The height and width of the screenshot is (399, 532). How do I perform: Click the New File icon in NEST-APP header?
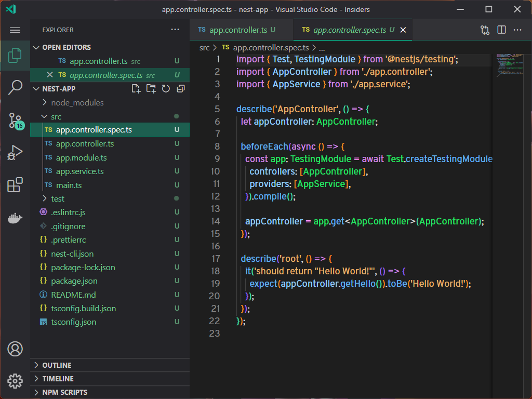[x=136, y=89]
